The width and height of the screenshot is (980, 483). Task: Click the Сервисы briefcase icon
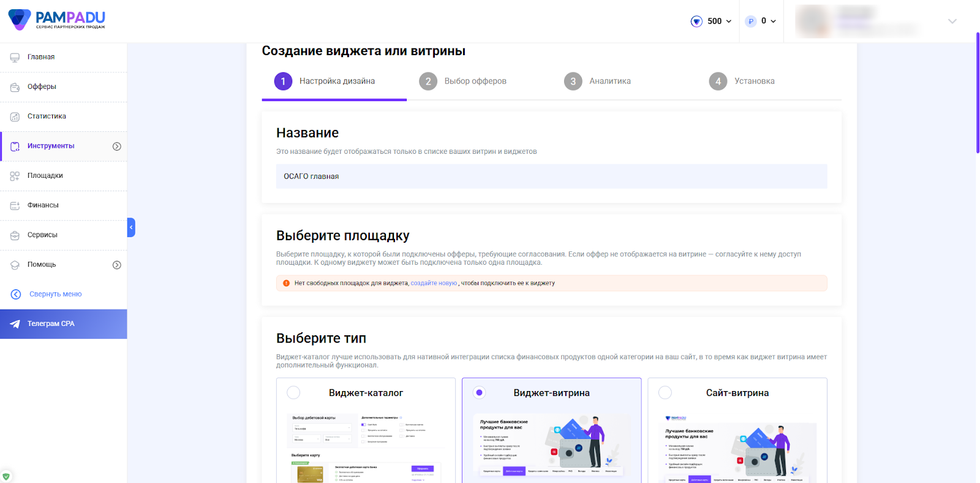15,235
